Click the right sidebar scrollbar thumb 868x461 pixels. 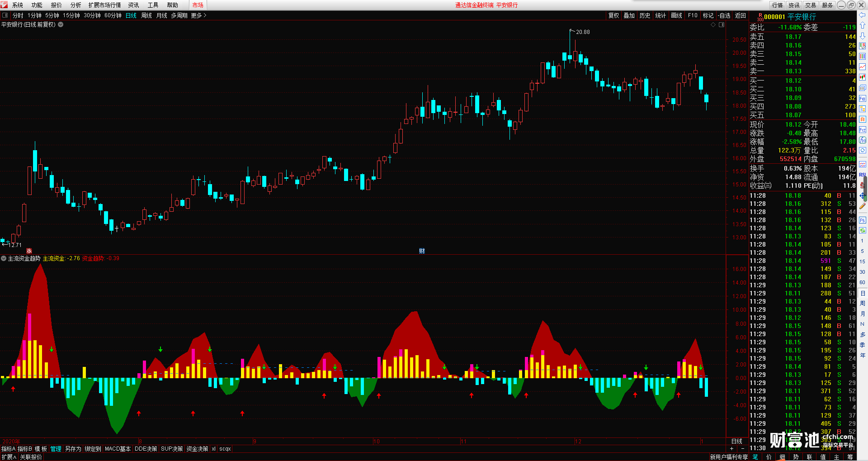tap(866, 189)
